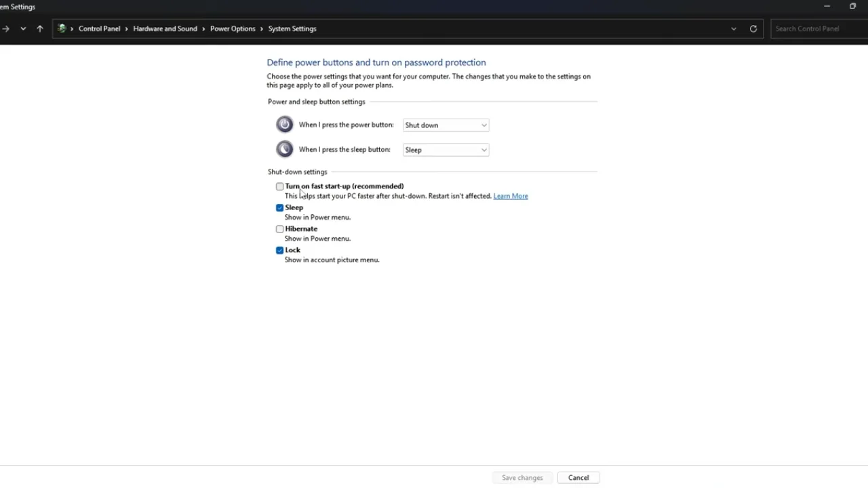Image resolution: width=868 pixels, height=488 pixels.
Task: Open the Learn More link
Action: pos(510,196)
